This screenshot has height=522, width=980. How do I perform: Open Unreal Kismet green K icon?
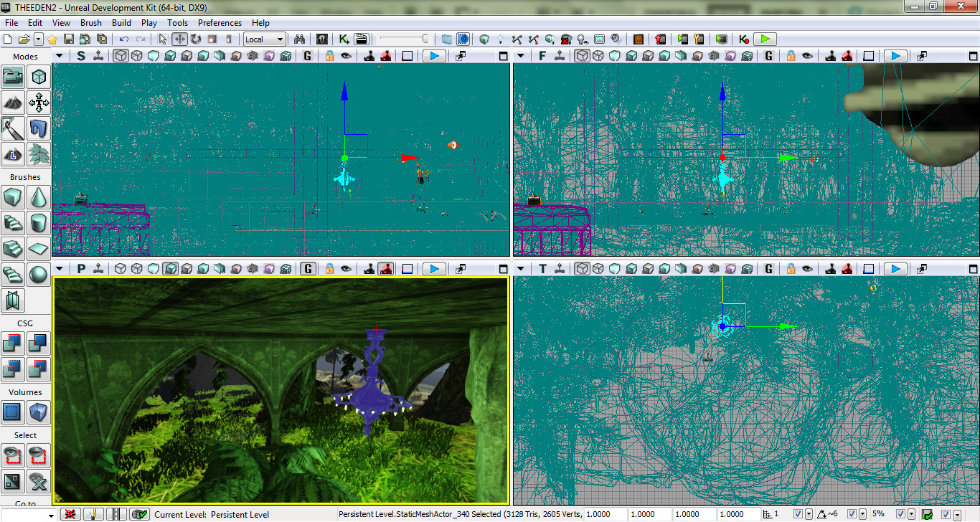(x=344, y=39)
